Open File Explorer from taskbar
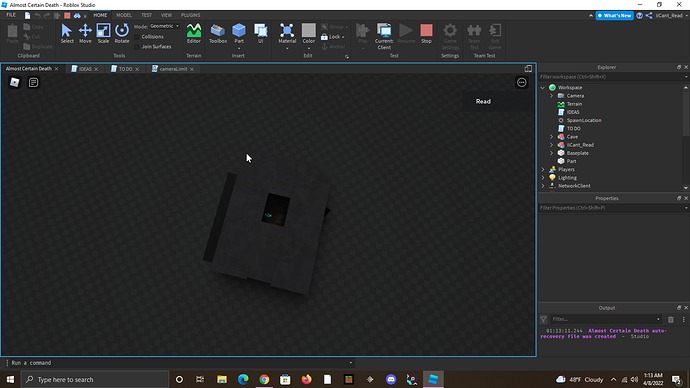 pyautogui.click(x=222, y=379)
